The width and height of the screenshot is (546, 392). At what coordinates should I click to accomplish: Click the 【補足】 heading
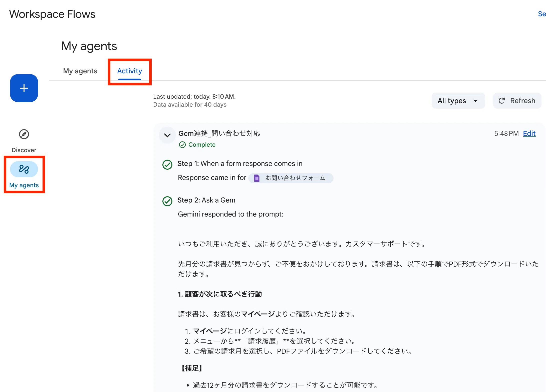pos(192,368)
